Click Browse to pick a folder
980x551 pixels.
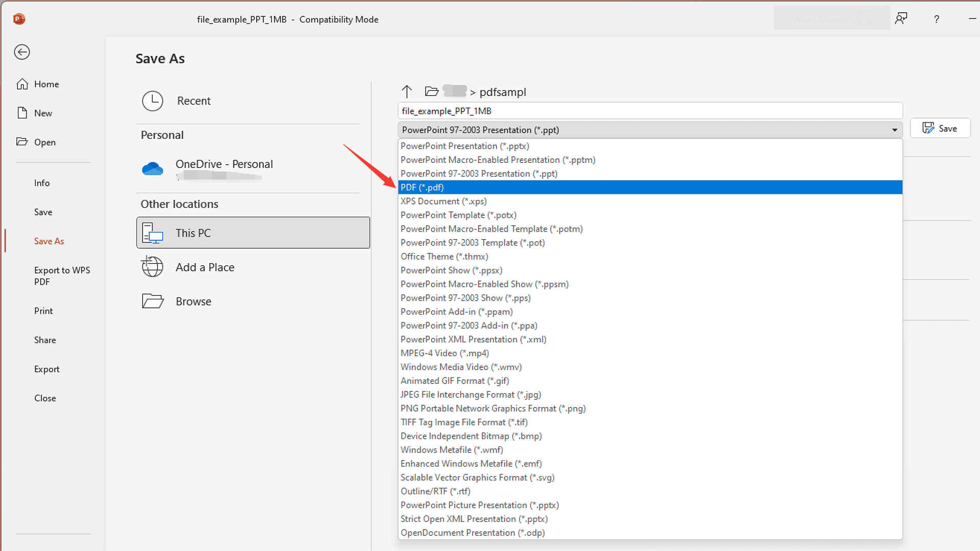coord(253,301)
